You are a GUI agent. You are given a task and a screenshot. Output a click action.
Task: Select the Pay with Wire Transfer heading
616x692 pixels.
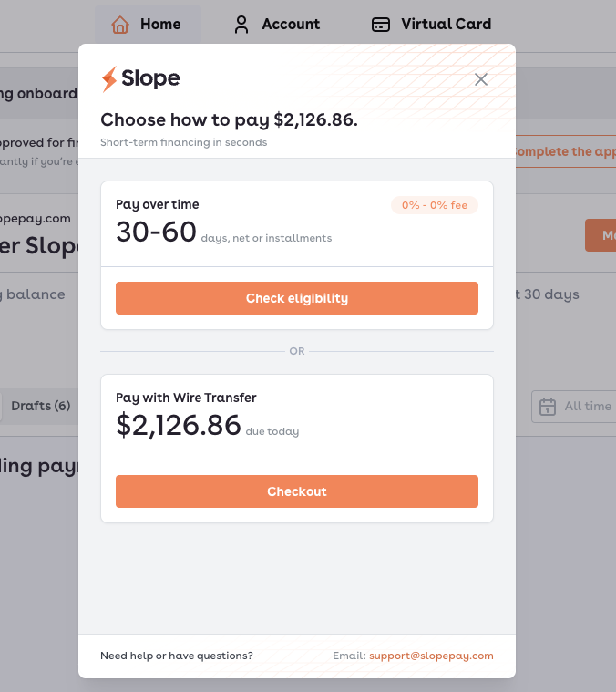click(x=186, y=398)
